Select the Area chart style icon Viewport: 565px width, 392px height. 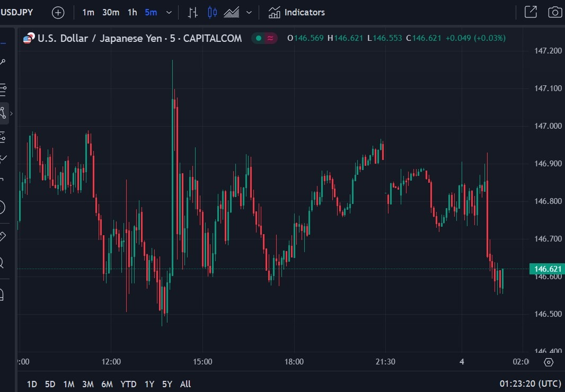(x=231, y=13)
